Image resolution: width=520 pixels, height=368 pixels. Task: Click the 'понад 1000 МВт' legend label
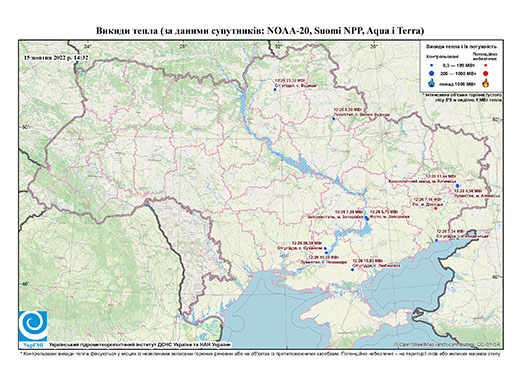(x=459, y=83)
